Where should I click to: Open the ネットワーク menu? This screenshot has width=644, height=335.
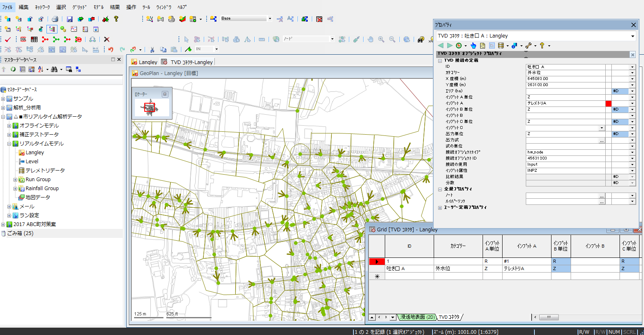point(42,7)
